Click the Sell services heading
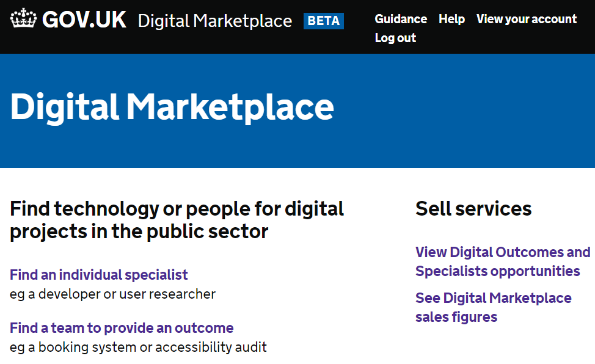 point(473,209)
